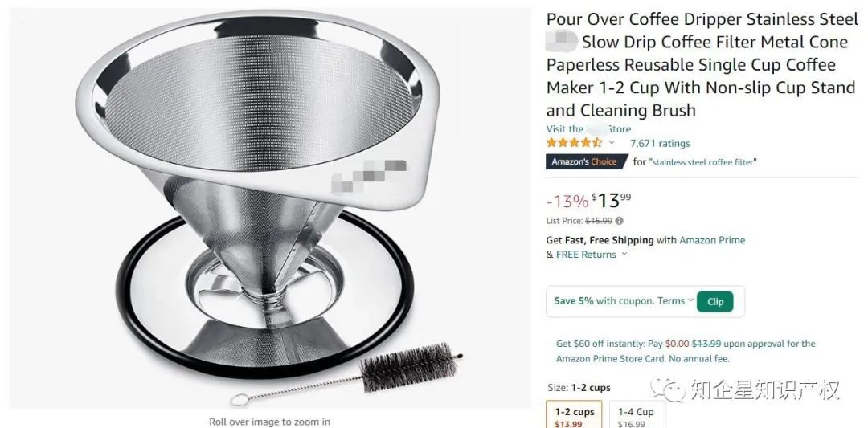Viewport: 868px width, 428px height.
Task: Click the Get $60 off instantly offer
Action: [686, 351]
